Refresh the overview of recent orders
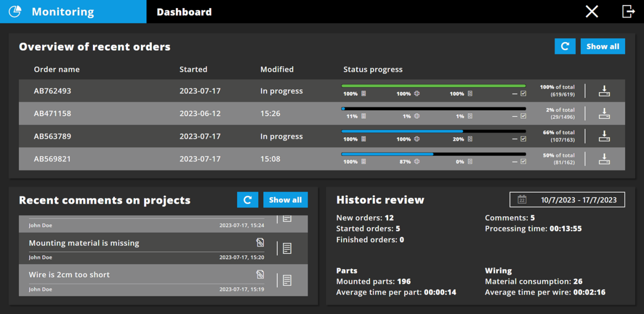The image size is (644, 314). click(565, 46)
